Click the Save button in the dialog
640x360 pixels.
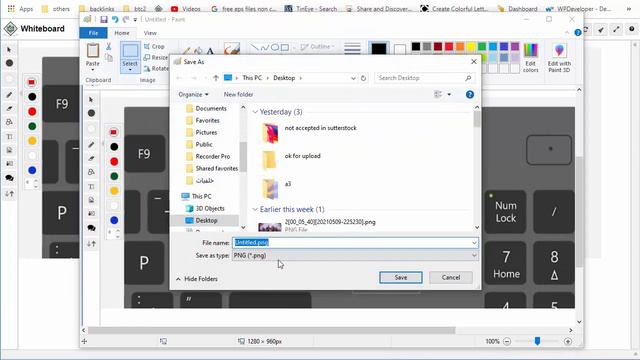tap(401, 278)
